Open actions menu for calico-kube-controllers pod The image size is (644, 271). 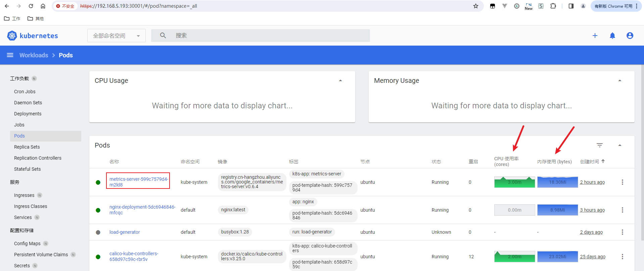pyautogui.click(x=623, y=257)
